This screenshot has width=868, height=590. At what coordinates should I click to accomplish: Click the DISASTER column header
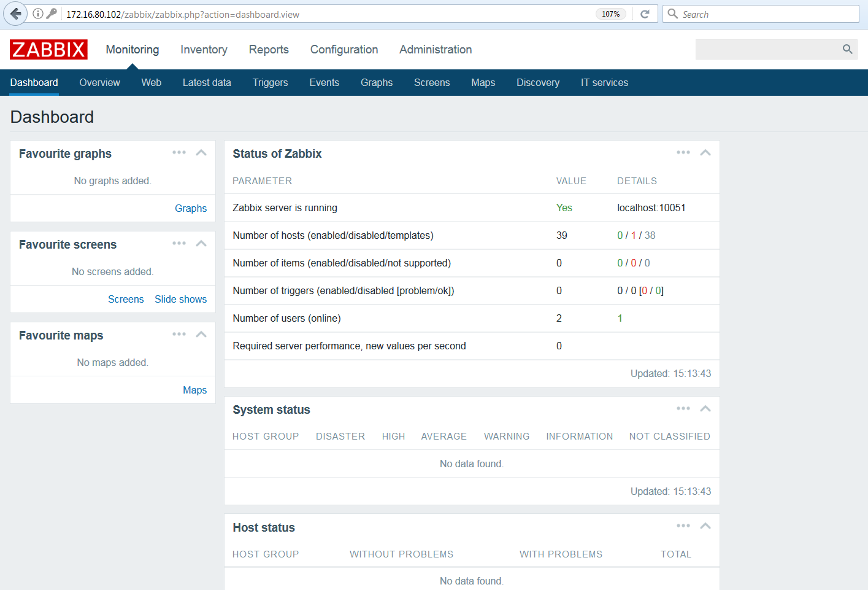340,437
